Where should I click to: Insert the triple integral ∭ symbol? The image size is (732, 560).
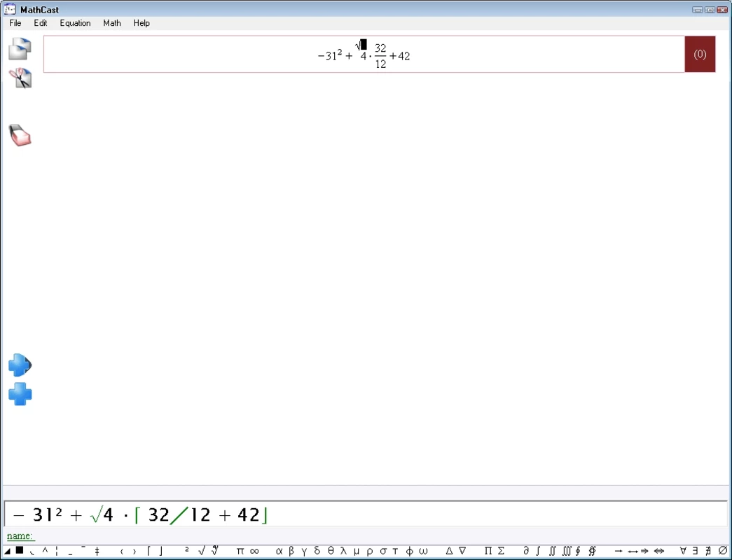(566, 551)
